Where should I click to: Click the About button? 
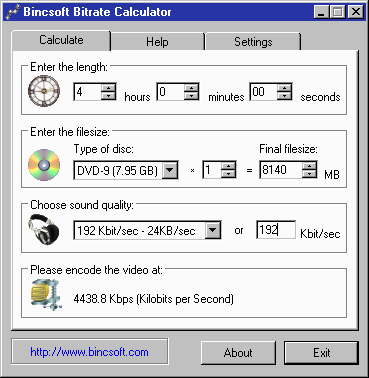coord(238,353)
